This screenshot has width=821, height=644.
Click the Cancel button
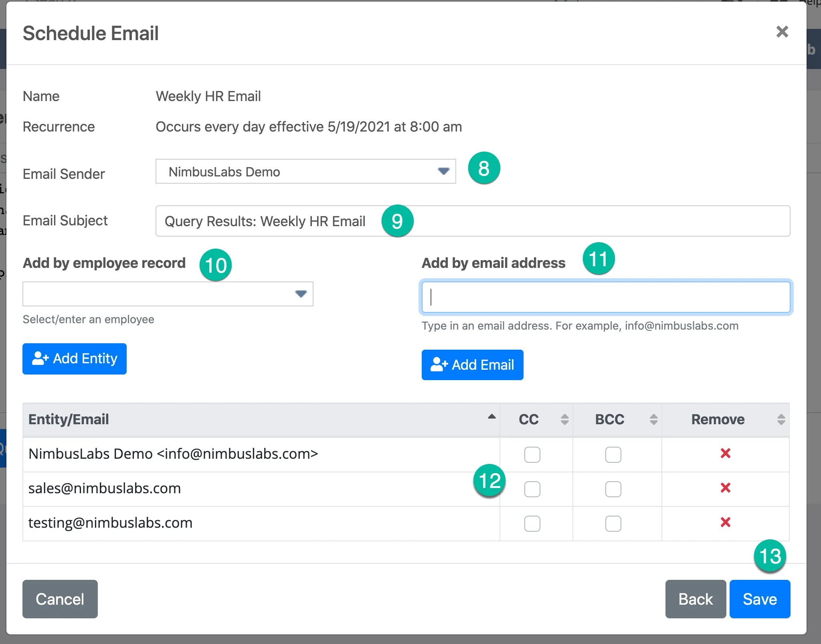click(x=60, y=599)
